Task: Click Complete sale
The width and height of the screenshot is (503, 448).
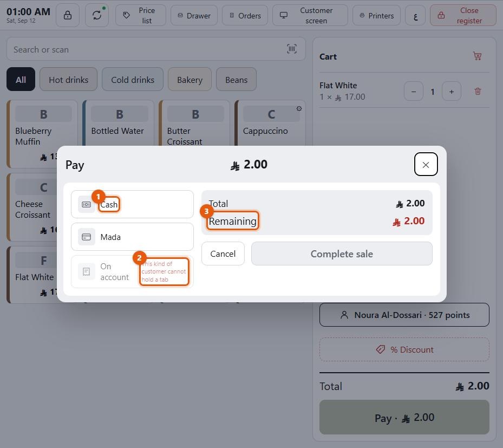Action: (342, 254)
